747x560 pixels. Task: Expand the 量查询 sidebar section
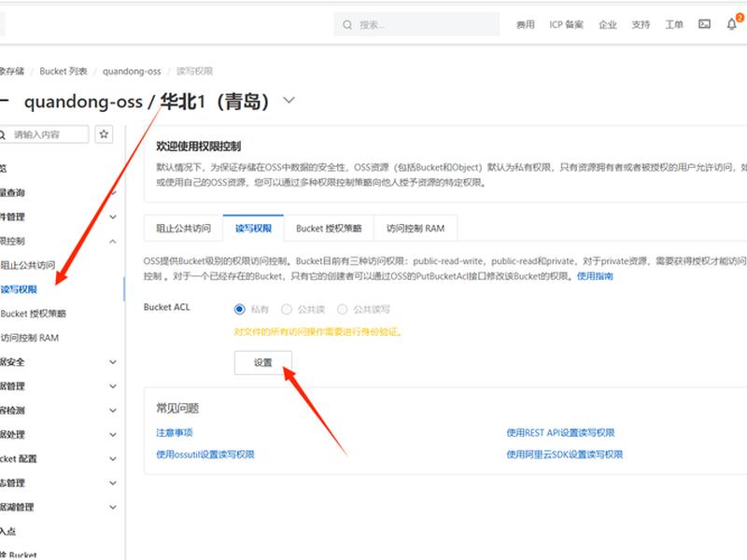[113, 193]
